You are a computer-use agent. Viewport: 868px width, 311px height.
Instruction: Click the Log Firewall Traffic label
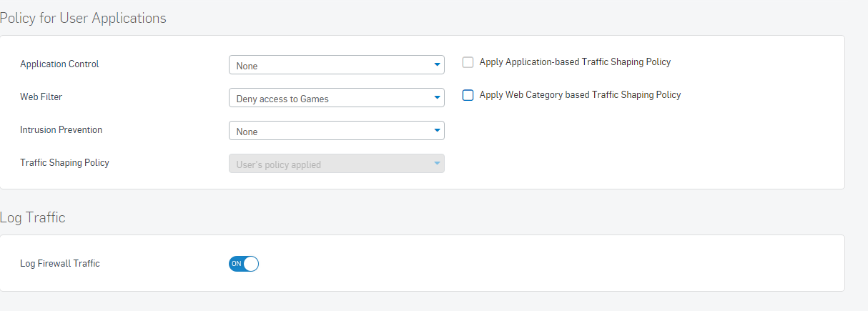point(60,264)
